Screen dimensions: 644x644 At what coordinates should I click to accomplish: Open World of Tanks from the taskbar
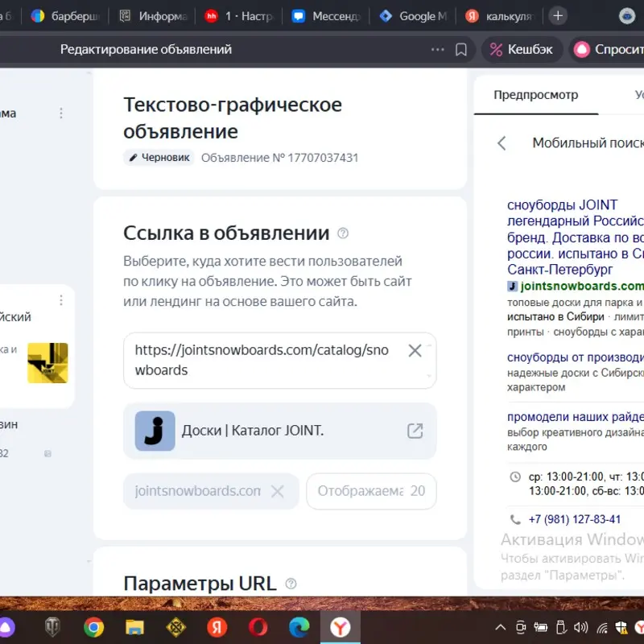(52, 627)
